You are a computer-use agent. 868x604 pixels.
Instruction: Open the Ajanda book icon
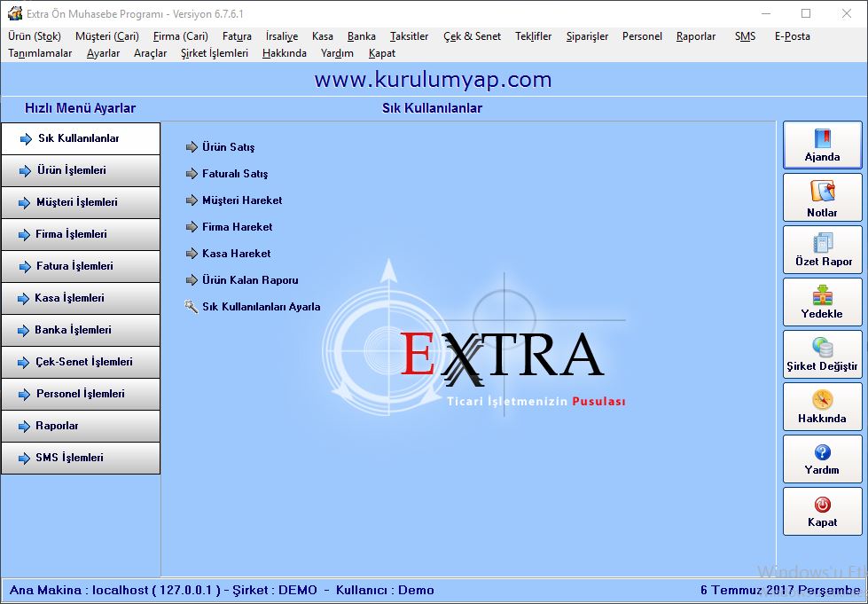[822, 138]
